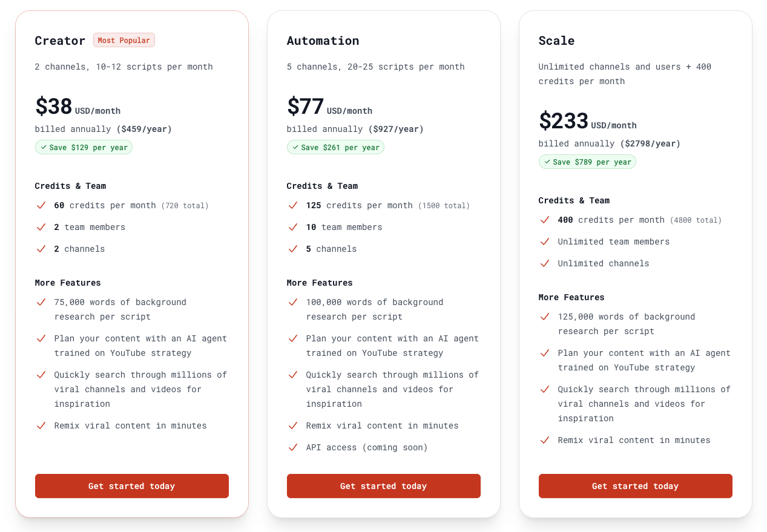Click checkmark next to Scale's 125,000 words feature
Screen dimensions: 767x532
545,317
